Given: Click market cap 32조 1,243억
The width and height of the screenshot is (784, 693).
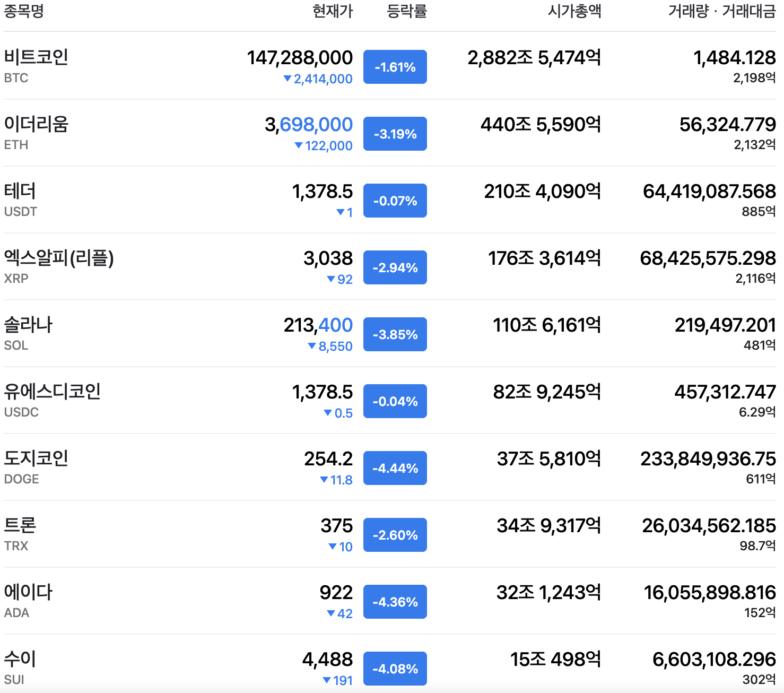Looking at the screenshot, I should click(x=549, y=592).
